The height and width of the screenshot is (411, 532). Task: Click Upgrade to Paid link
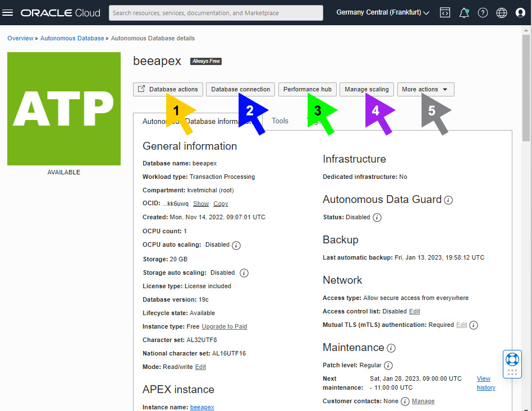224,326
